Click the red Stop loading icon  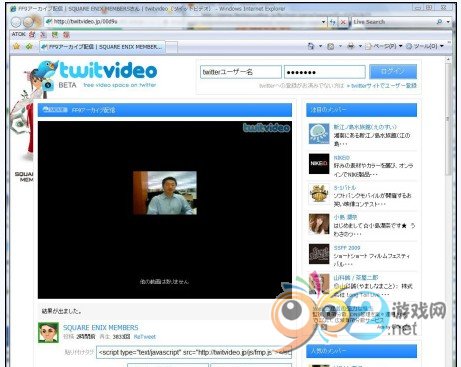[x=343, y=22]
